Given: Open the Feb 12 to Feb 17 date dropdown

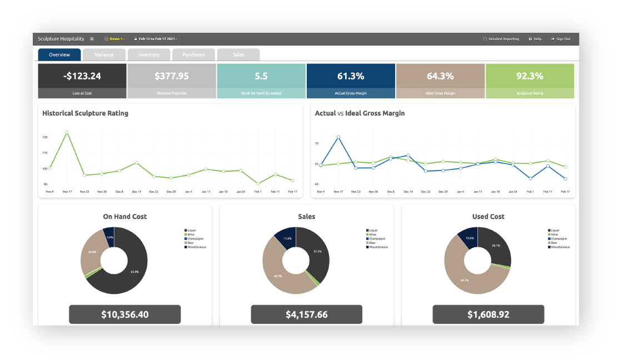Looking at the screenshot, I should 157,39.
